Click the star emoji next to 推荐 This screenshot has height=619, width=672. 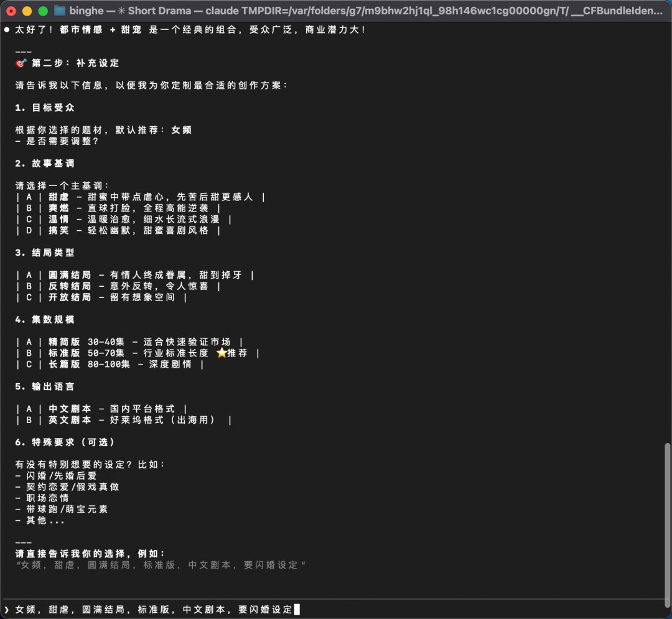click(221, 353)
